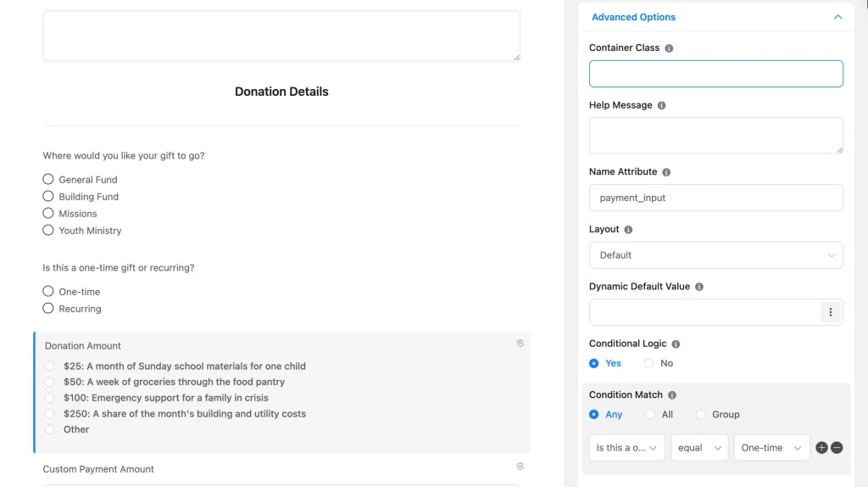Select the Missions radio option

pyautogui.click(x=48, y=213)
